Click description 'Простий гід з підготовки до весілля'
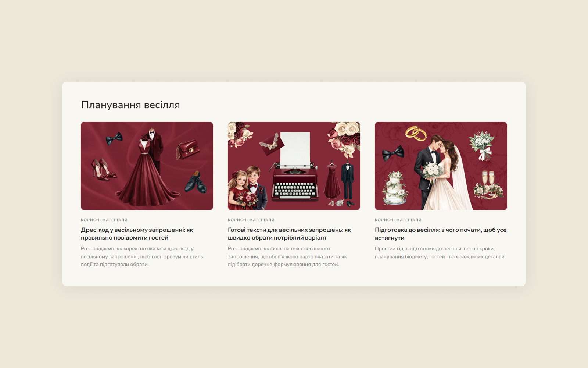This screenshot has height=368, width=588. (440, 252)
